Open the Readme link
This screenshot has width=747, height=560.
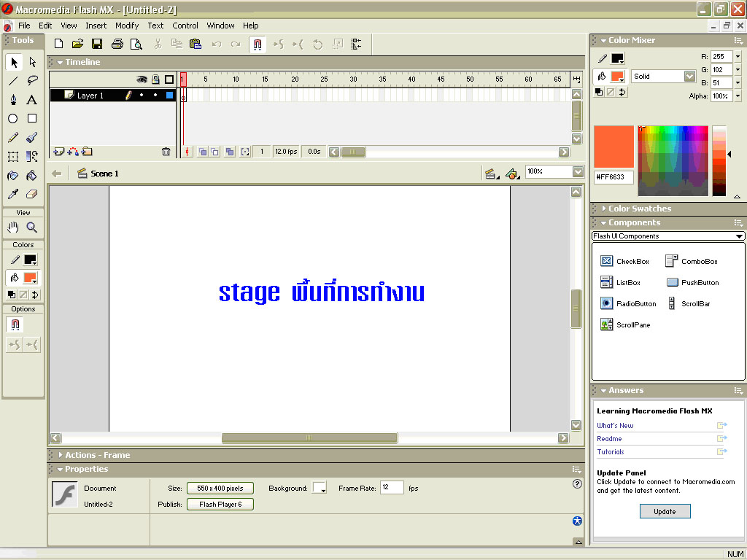[609, 439]
